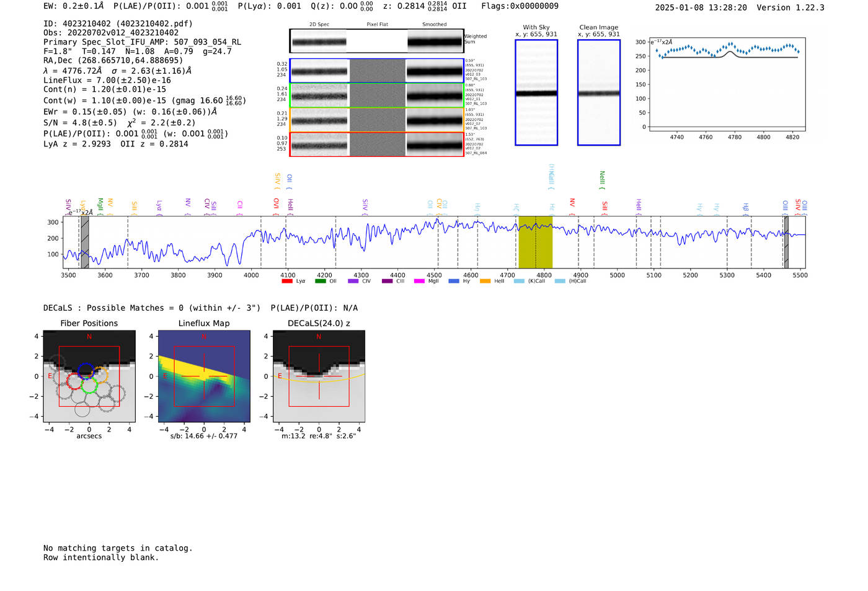Open the orange-framed fiber 2D spec cutout

point(319,120)
